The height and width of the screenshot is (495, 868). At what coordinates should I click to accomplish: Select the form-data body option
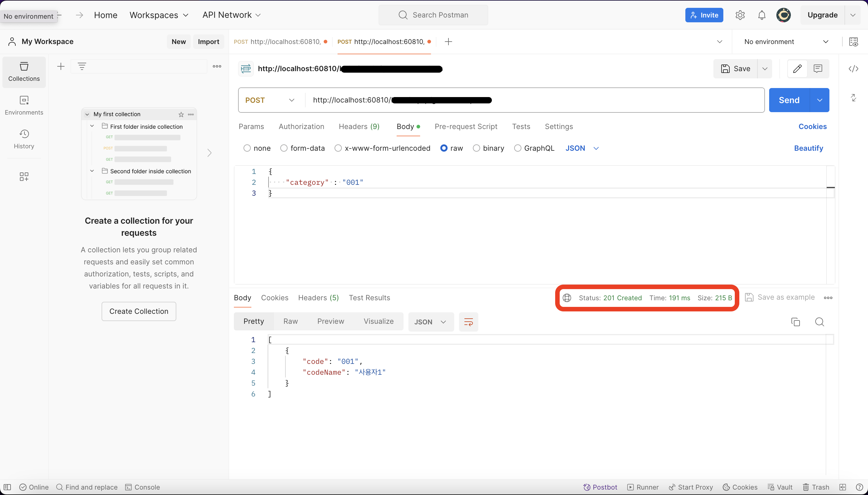pos(284,148)
